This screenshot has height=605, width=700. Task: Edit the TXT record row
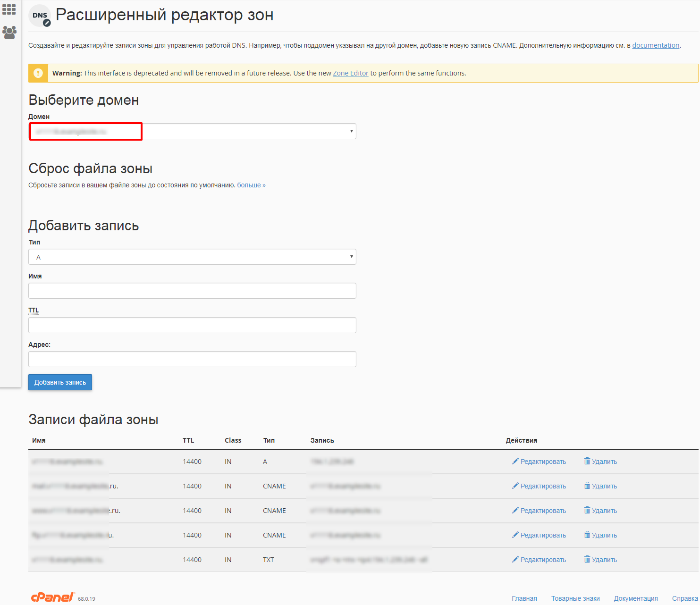click(x=539, y=560)
